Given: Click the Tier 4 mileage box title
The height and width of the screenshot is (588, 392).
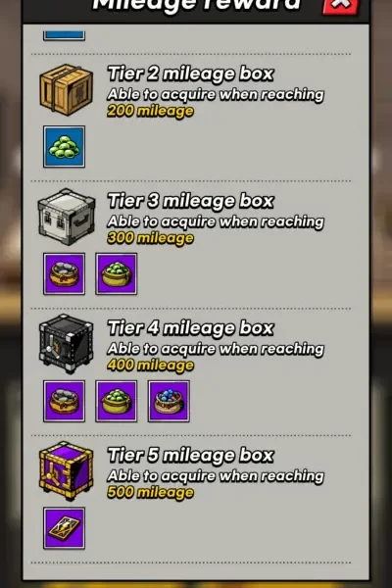Looking at the screenshot, I should (190, 327).
